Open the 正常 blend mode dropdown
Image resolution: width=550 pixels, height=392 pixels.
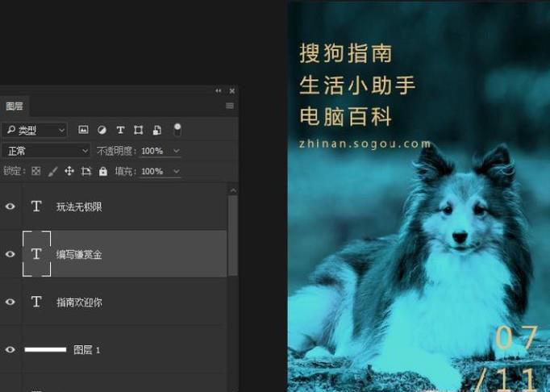tap(46, 151)
